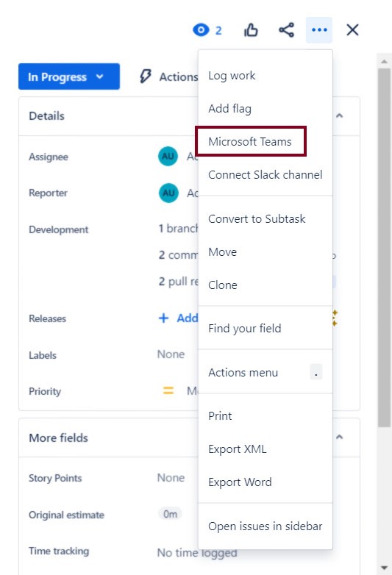Close the issue panel with X
This screenshot has height=575, width=392.
pos(352,29)
